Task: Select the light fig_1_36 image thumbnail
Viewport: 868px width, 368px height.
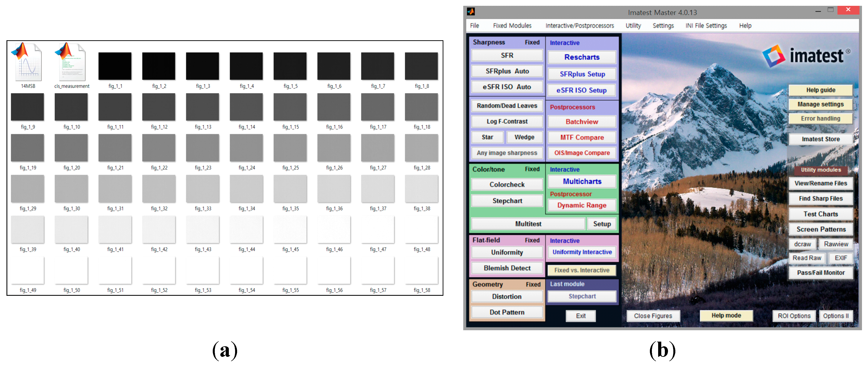Action: tap(334, 188)
